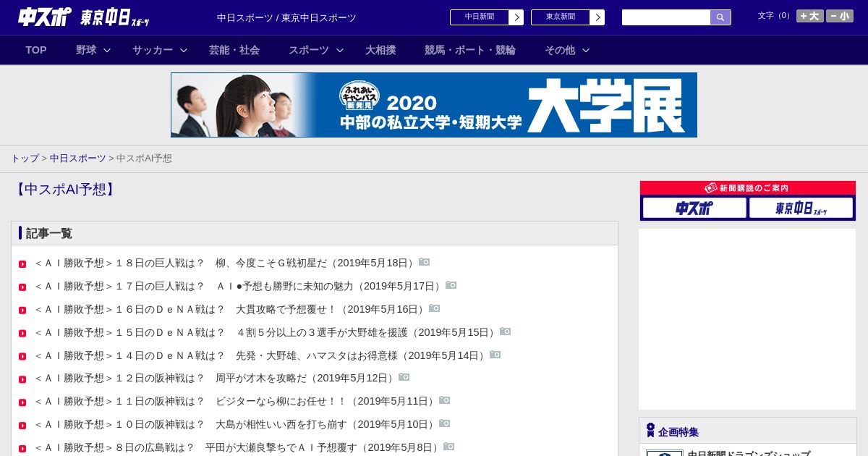Click the 記事一覧 section heading
Image resolution: width=868 pixels, height=456 pixels.
tap(49, 233)
